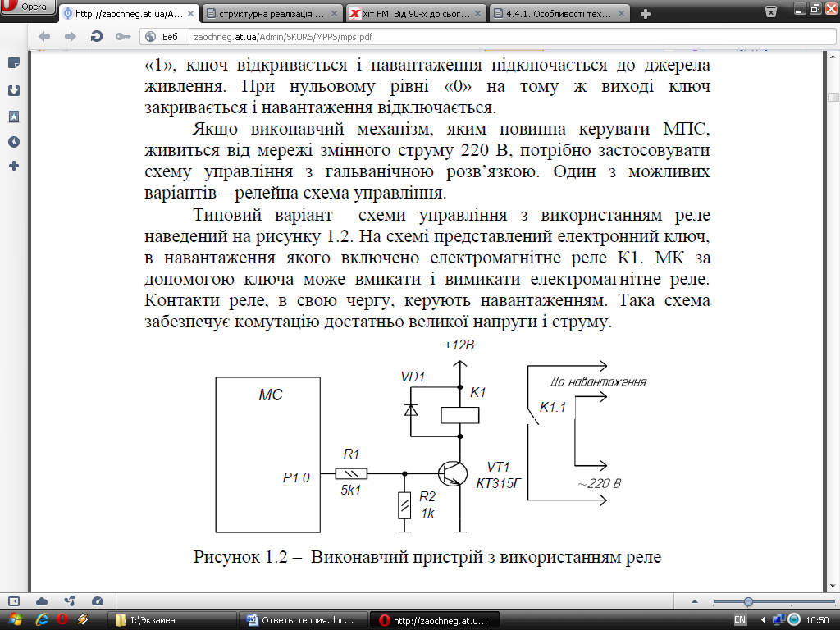Switch to the 'структурна реалізація' tab
This screenshot has height=630, width=840.
click(272, 14)
